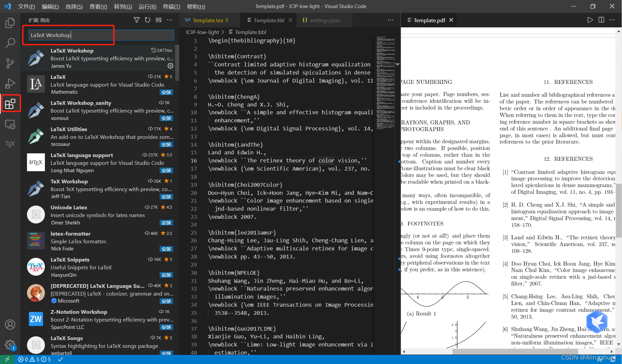Close the Template.pdf tab
The height and width of the screenshot is (364, 622).
pyautogui.click(x=451, y=20)
